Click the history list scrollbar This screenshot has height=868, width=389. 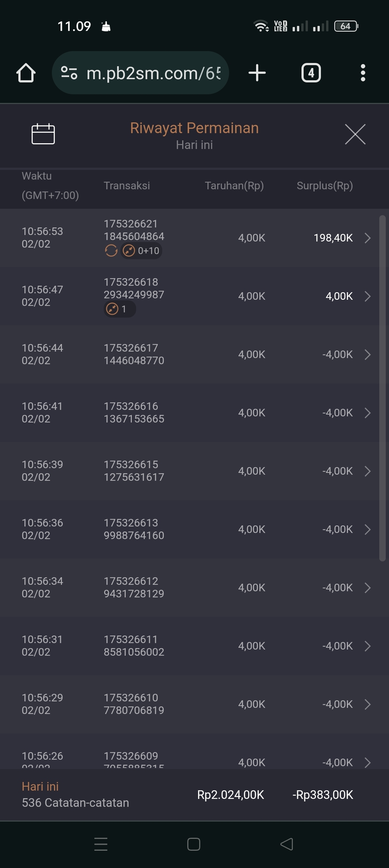[x=383, y=388]
